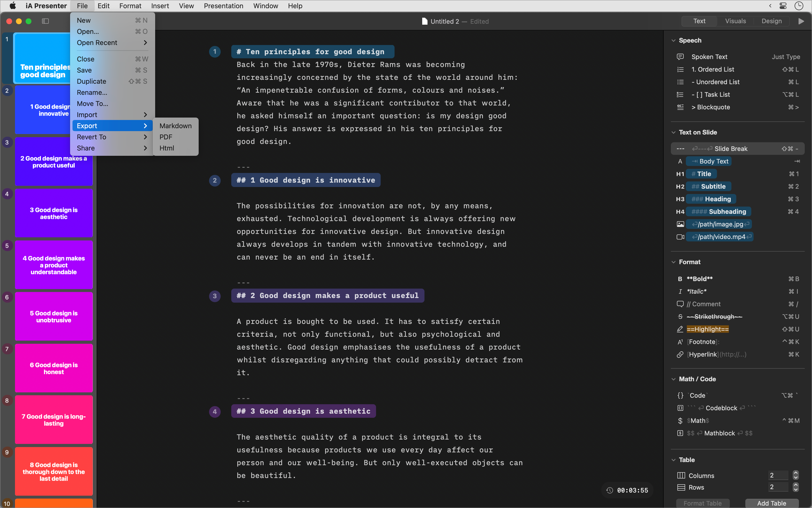
Task: Expand the Import submenu
Action: [x=112, y=115]
